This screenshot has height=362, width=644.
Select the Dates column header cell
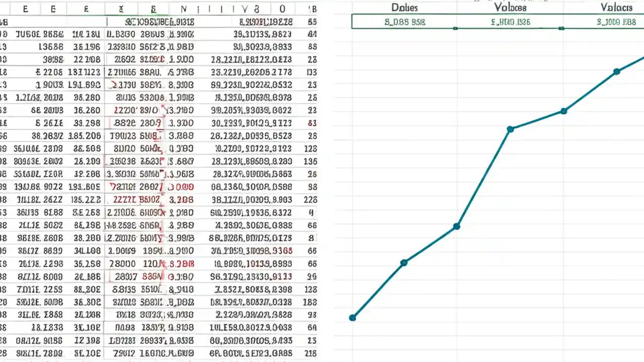coord(404,8)
